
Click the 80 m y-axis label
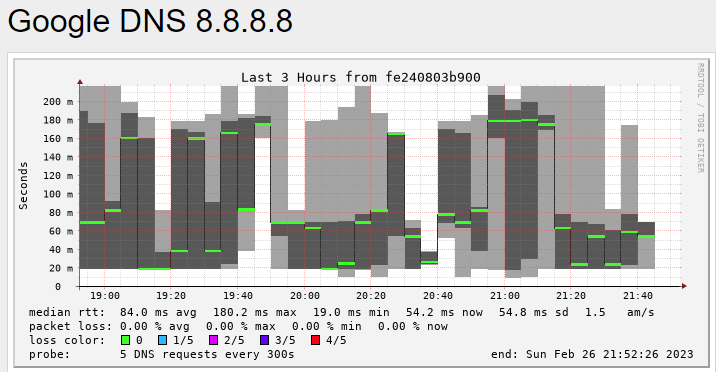click(61, 213)
